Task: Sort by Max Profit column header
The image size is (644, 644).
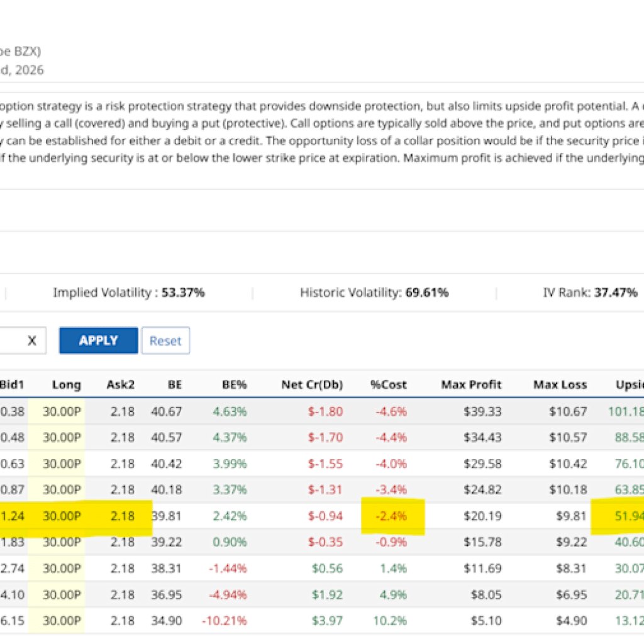Action: coord(471,384)
